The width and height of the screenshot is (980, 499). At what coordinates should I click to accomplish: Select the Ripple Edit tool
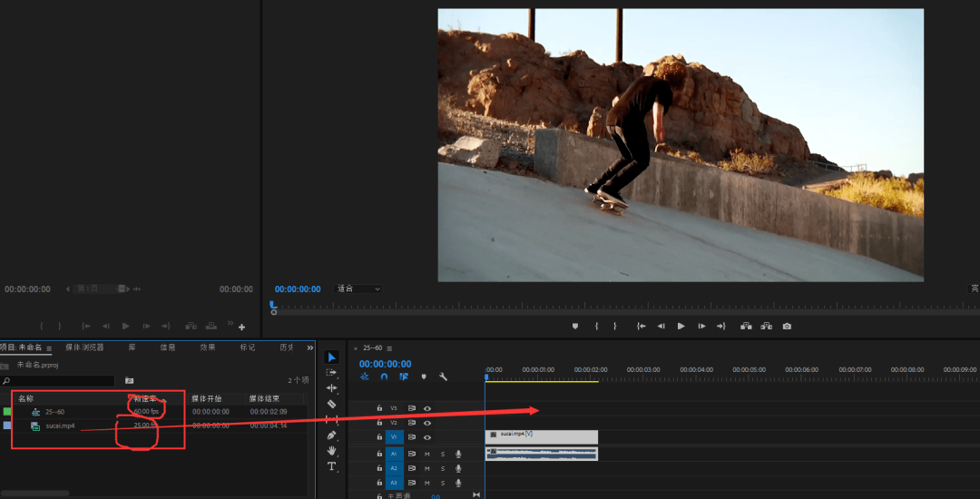(332, 387)
